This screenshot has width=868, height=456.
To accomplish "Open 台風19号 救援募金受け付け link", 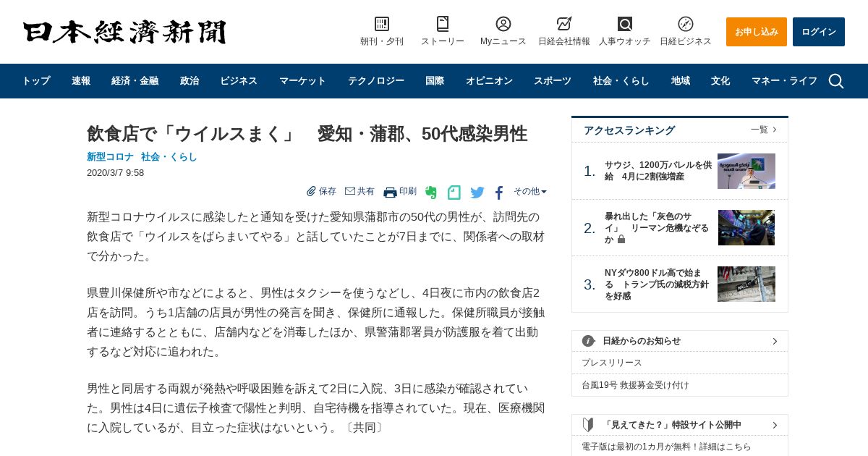I will (x=636, y=385).
